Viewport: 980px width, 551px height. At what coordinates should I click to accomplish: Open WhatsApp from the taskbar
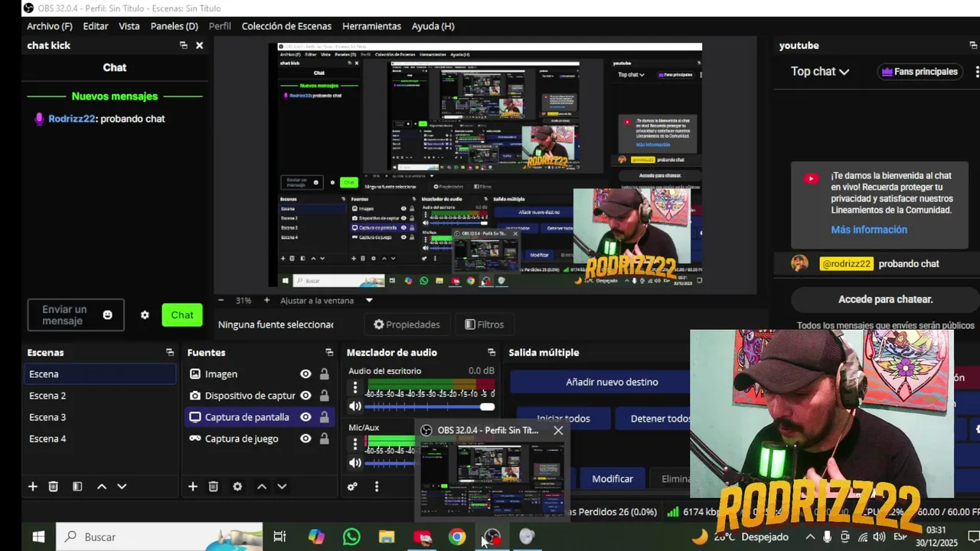click(x=351, y=536)
